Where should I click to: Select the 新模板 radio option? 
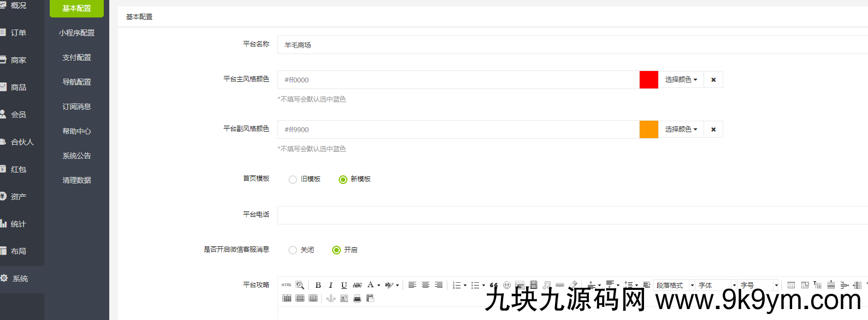(343, 180)
